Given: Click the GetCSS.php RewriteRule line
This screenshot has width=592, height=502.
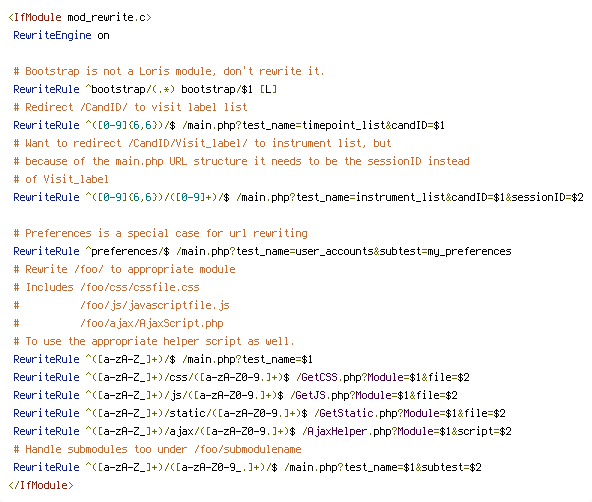Looking at the screenshot, I should point(241,377).
